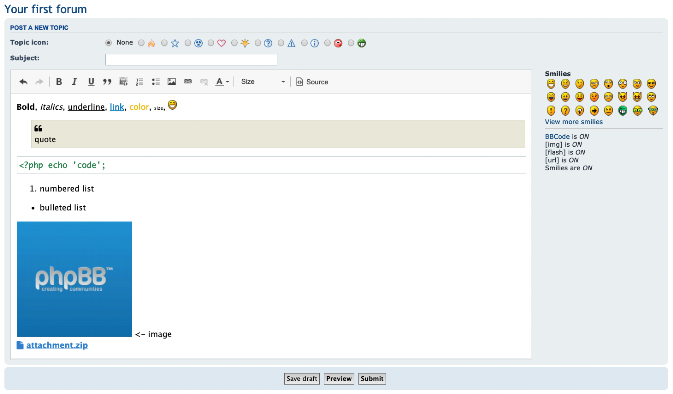Click the orange "color" text
This screenshot has width=673, height=394.
click(x=139, y=107)
